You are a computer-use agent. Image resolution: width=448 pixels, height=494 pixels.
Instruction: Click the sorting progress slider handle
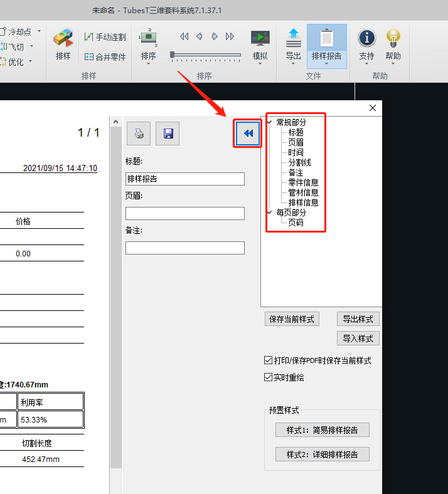[x=173, y=55]
